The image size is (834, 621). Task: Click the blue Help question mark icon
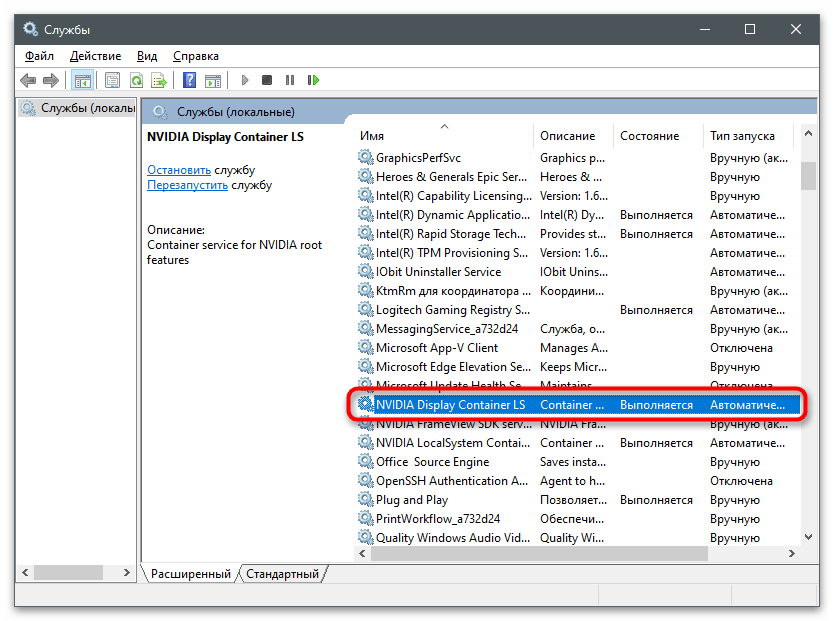point(189,80)
